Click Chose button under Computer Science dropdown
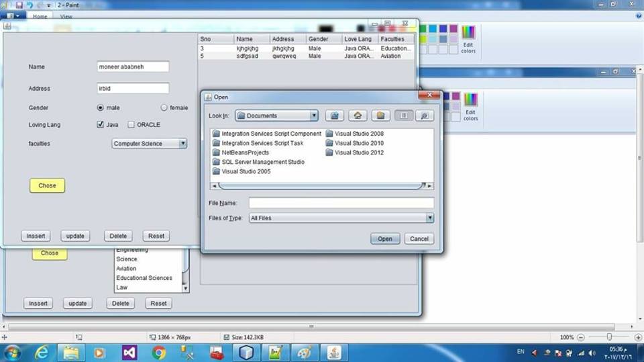The height and width of the screenshot is (362, 644). point(47,185)
